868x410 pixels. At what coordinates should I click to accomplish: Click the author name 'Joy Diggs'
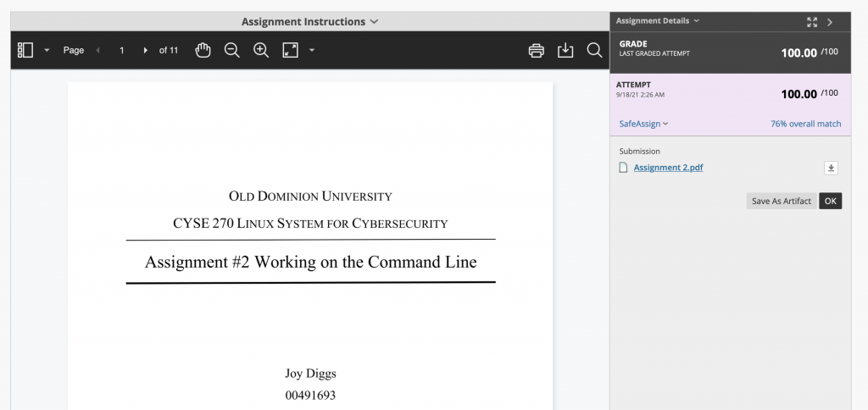coord(310,374)
